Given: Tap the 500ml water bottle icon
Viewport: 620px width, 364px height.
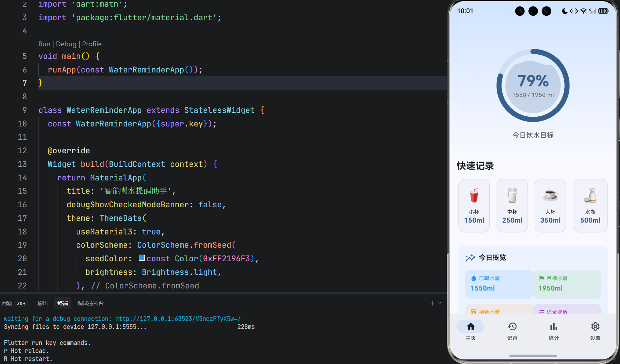Looking at the screenshot, I should pos(590,195).
